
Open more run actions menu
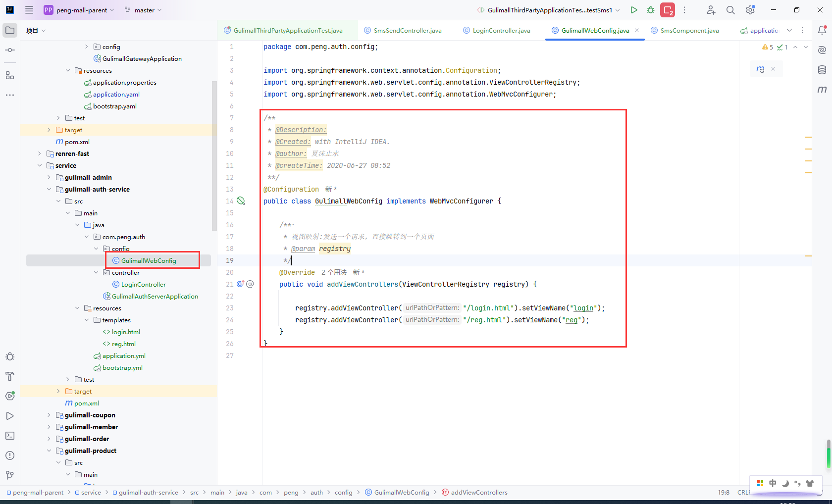tap(684, 10)
